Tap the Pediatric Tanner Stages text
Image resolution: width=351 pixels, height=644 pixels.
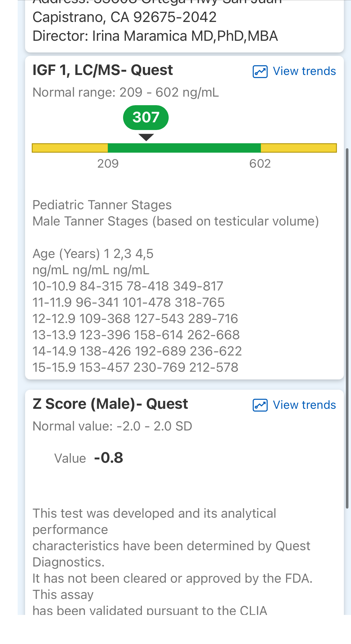[102, 205]
